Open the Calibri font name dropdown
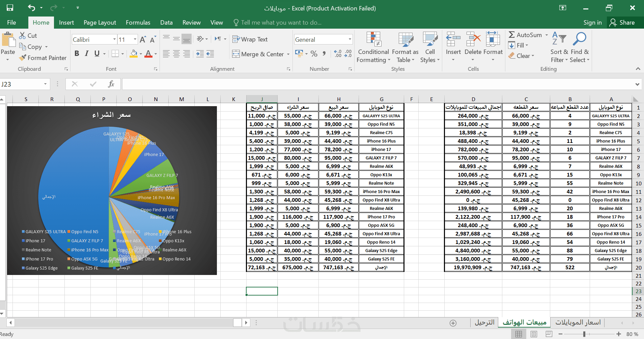Viewport: 644px width, 339px height. 114,39
